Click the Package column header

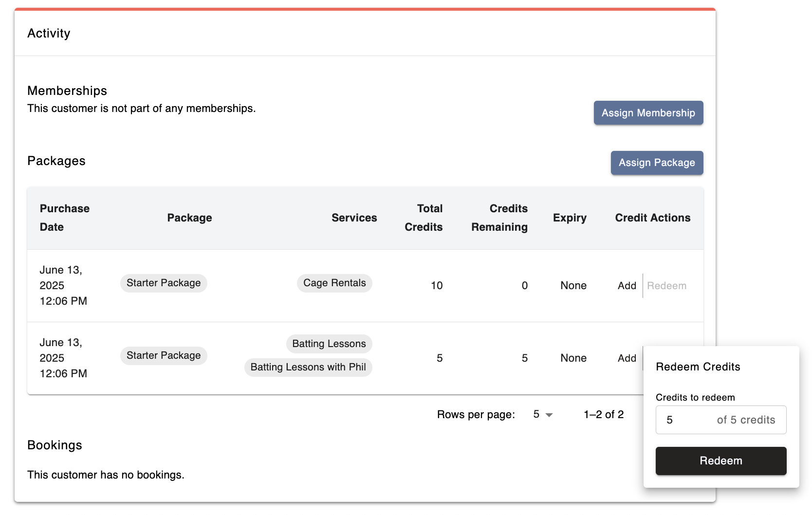(189, 218)
